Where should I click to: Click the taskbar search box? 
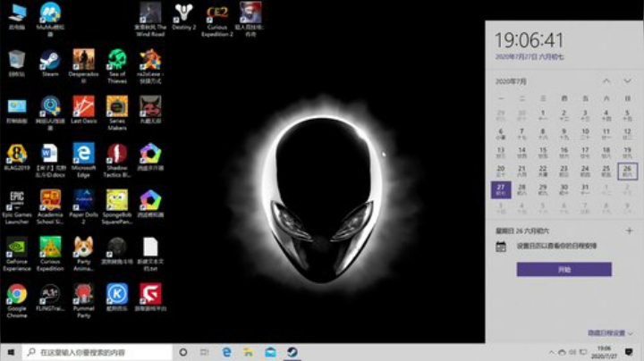coord(97,352)
